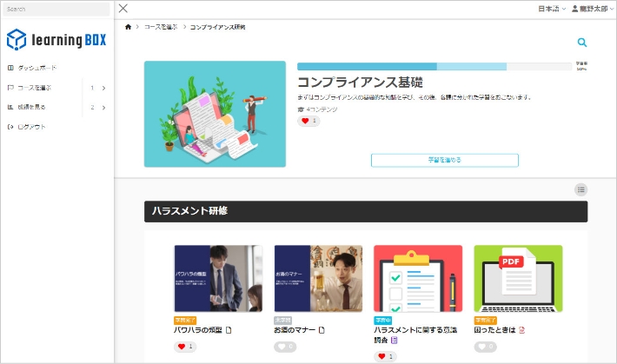Click the 学習を進める button
This screenshot has height=364, width=617.
click(444, 160)
